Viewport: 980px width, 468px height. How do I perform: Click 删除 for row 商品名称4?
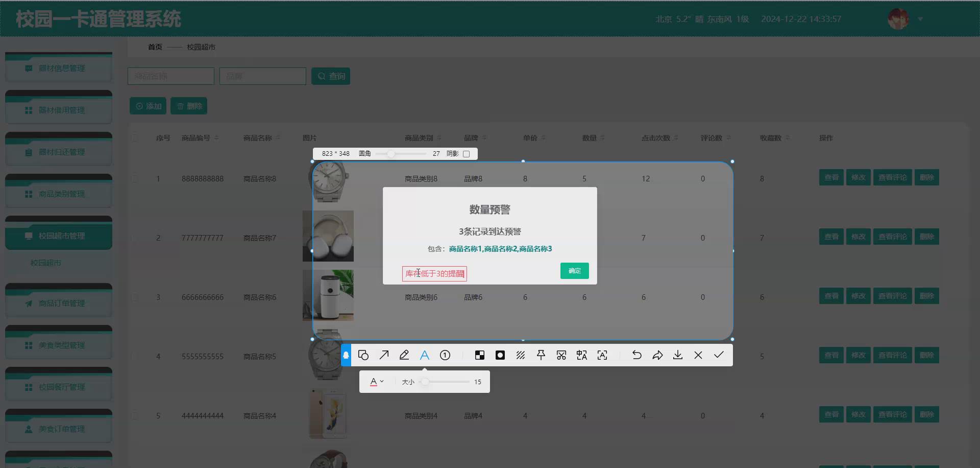pyautogui.click(x=926, y=414)
